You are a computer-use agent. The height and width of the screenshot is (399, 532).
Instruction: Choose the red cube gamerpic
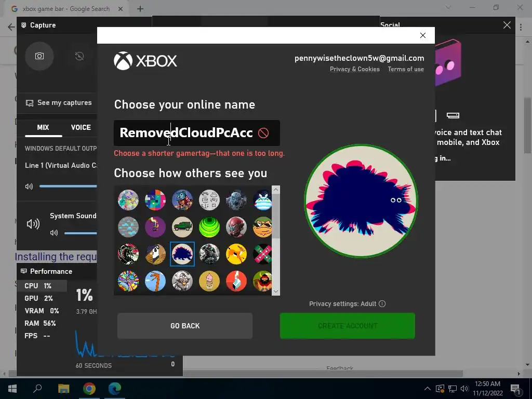[x=236, y=281]
